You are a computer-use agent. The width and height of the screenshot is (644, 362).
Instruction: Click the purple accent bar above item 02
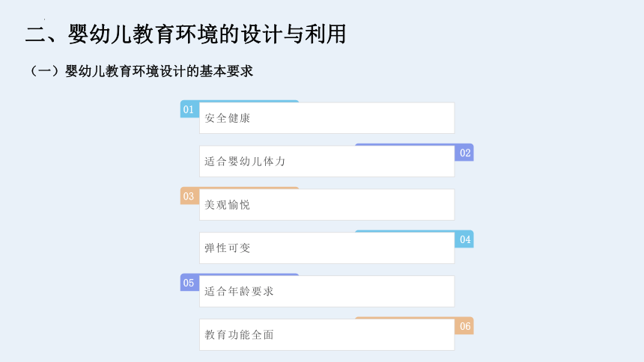click(405, 145)
